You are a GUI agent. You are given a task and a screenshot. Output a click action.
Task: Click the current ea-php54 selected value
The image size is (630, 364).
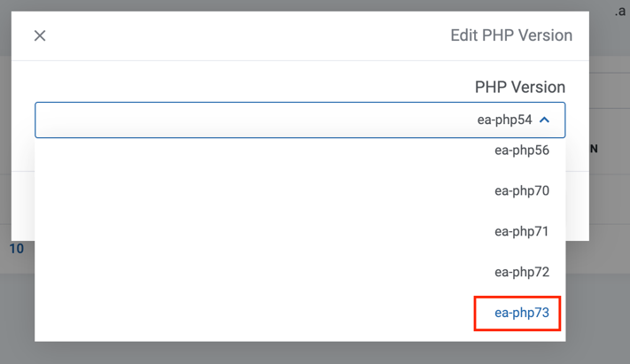504,120
